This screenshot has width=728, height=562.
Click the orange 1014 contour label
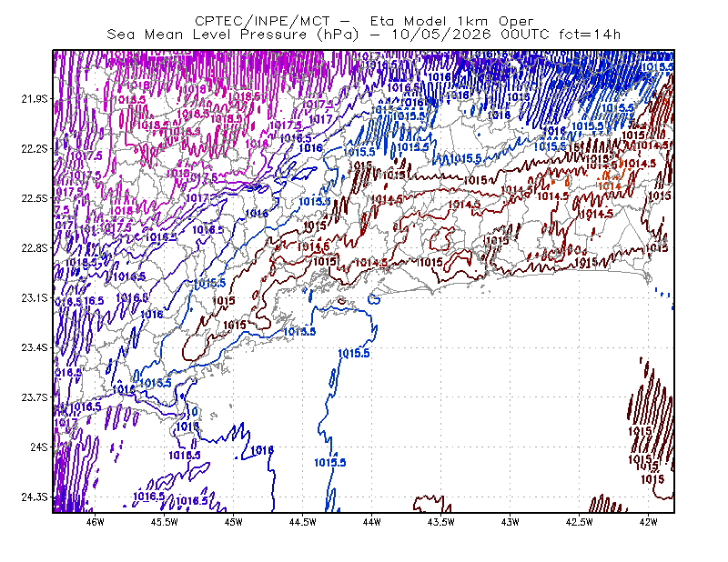click(610, 186)
